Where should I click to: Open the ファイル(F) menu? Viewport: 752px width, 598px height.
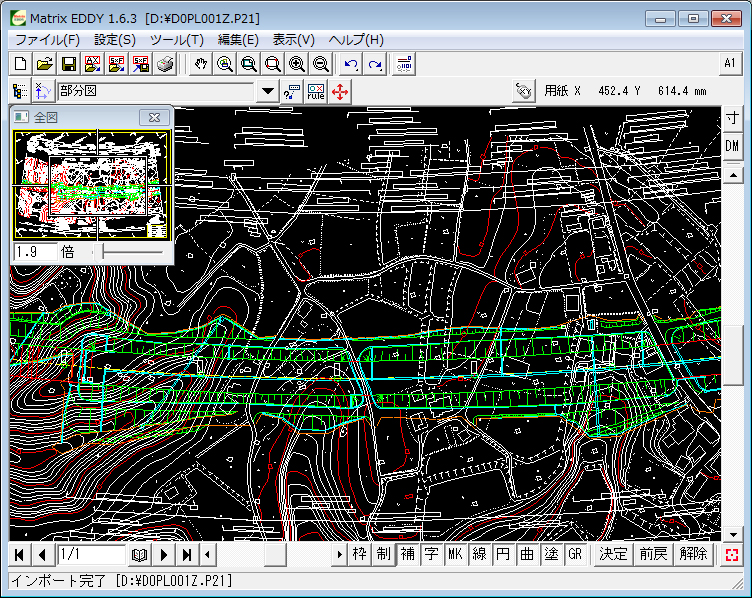(47, 39)
